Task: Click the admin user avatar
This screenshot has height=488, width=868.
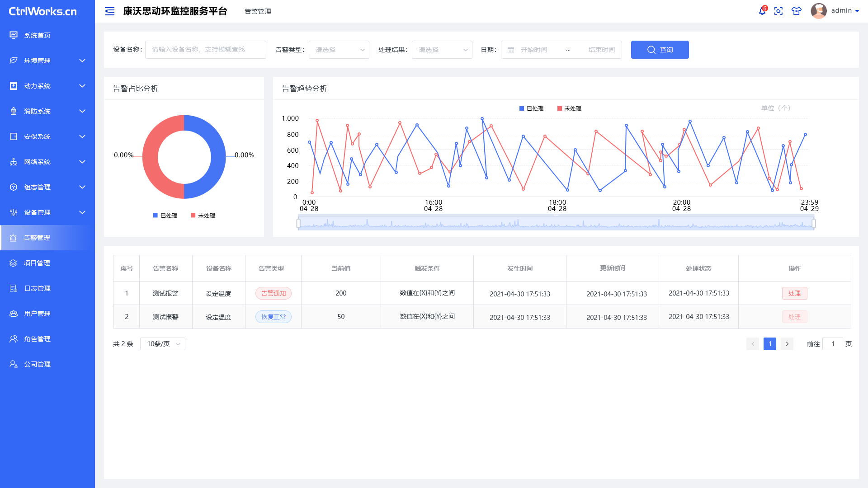Action: pos(819,11)
